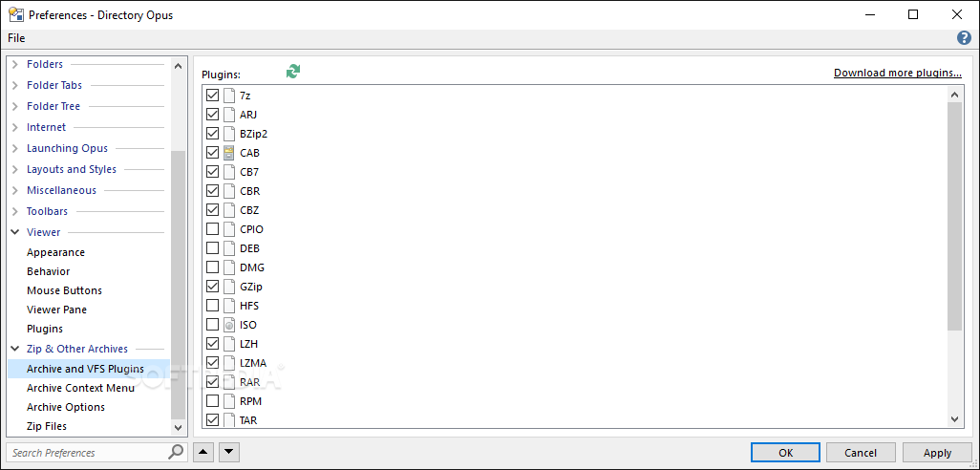The height and width of the screenshot is (470, 980).
Task: Expand the Layouts and Styles arrow
Action: tap(15, 169)
